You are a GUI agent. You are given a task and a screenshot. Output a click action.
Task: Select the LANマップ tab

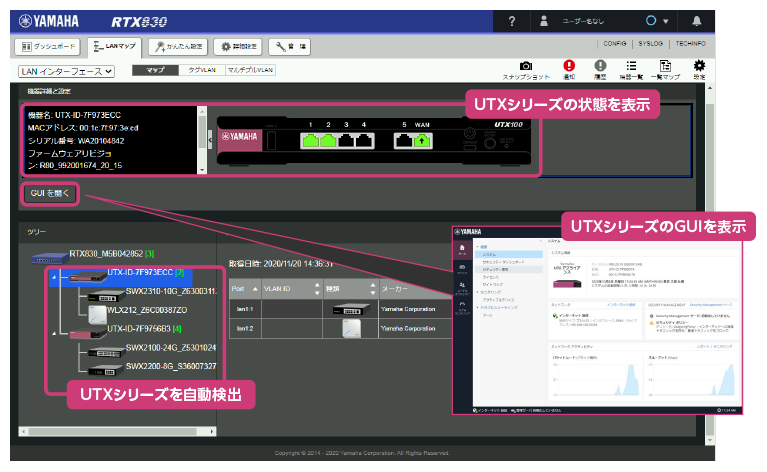tap(115, 46)
